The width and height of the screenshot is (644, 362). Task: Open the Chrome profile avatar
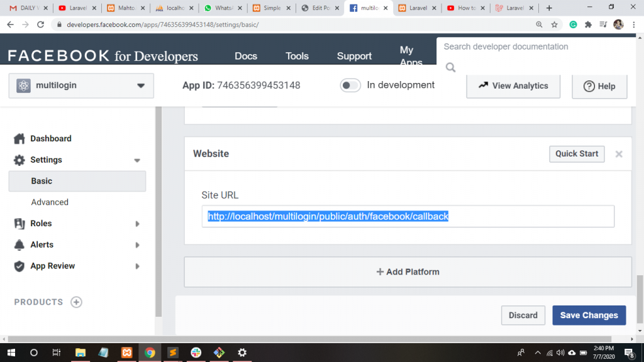coord(619,25)
